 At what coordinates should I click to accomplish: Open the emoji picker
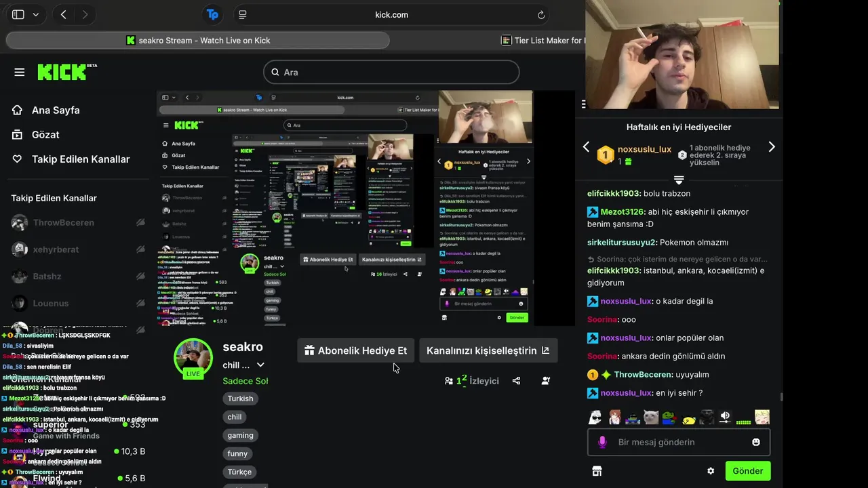756,442
